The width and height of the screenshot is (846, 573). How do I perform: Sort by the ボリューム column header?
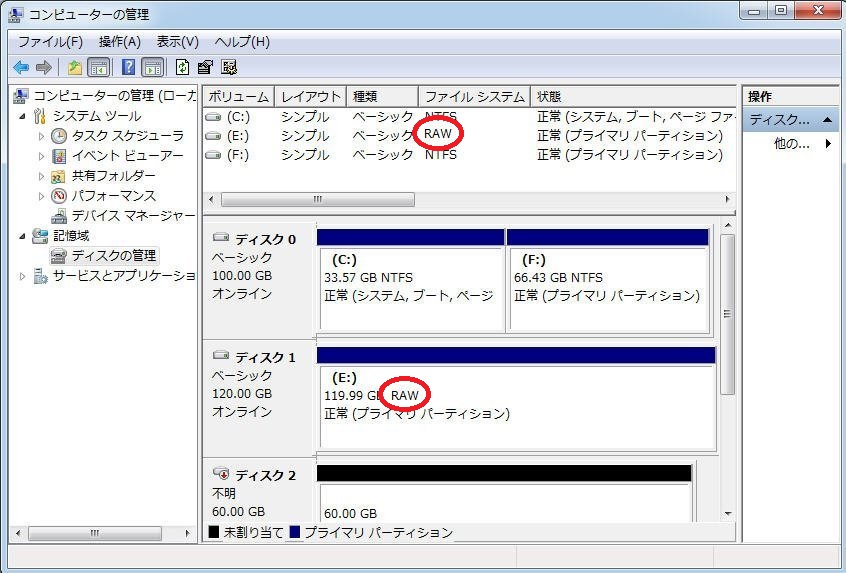click(238, 97)
